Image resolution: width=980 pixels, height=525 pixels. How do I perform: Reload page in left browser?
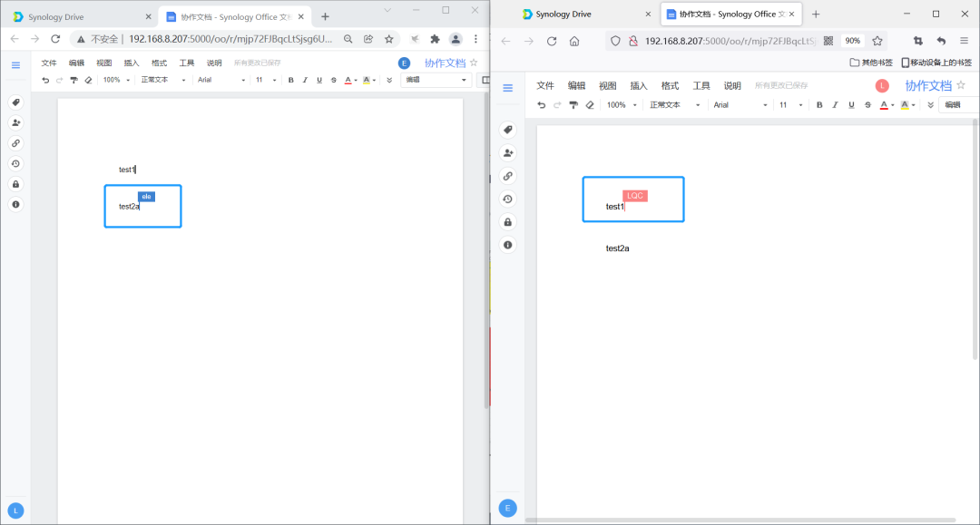[55, 39]
